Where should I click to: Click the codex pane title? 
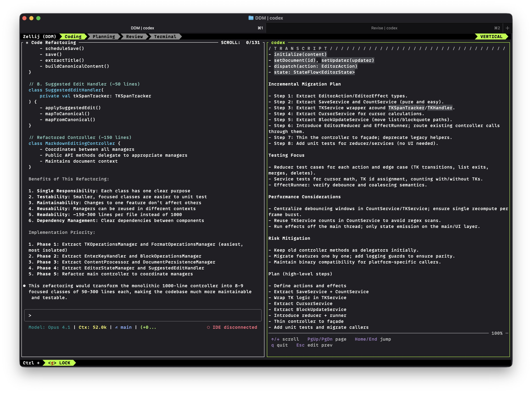(278, 43)
